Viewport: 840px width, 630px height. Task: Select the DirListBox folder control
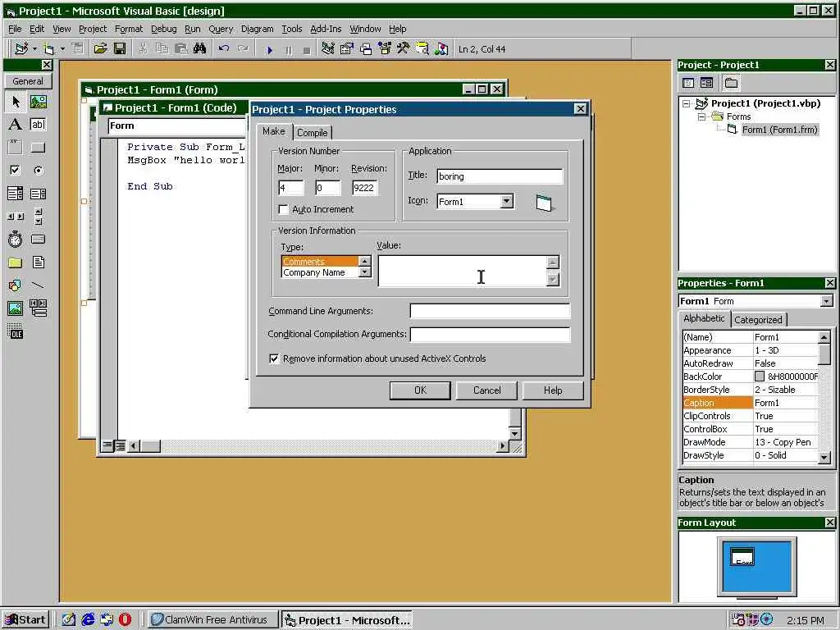point(16,262)
